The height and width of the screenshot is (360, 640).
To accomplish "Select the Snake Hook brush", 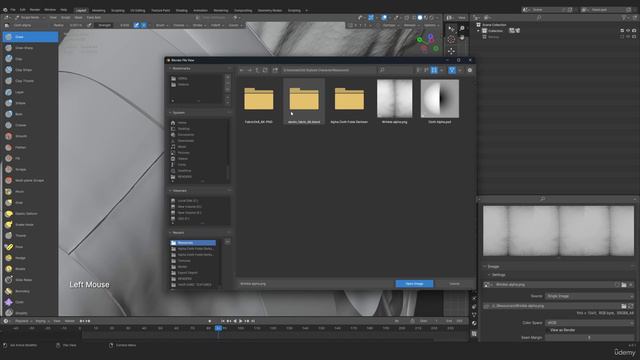I will point(30,224).
